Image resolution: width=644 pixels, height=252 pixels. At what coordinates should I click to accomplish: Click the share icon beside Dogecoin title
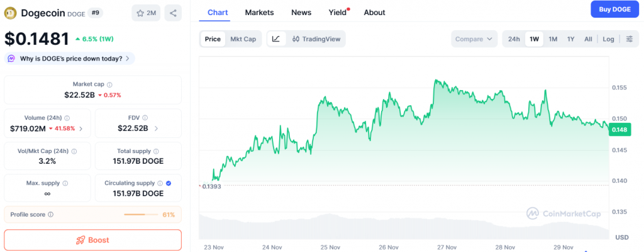[173, 13]
